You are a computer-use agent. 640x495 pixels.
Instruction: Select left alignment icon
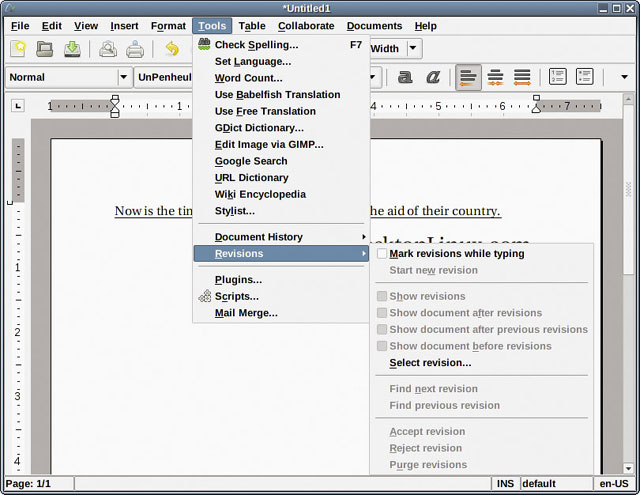pyautogui.click(x=468, y=77)
